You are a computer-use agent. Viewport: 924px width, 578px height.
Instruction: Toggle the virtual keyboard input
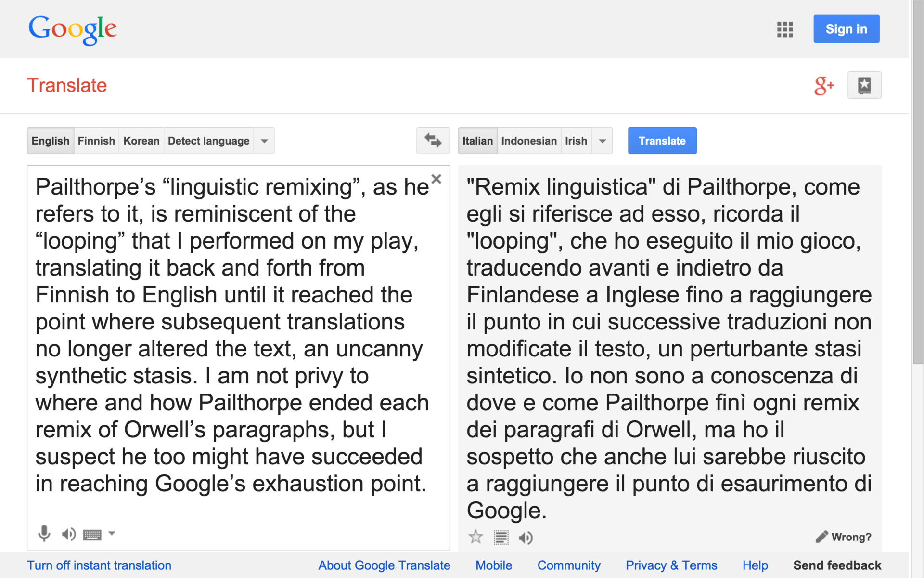click(92, 534)
